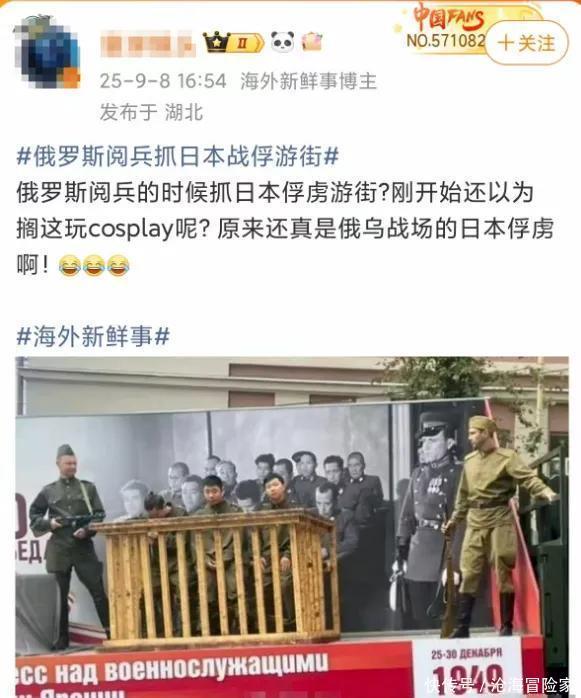Open the attached parade photo

pos(292,527)
